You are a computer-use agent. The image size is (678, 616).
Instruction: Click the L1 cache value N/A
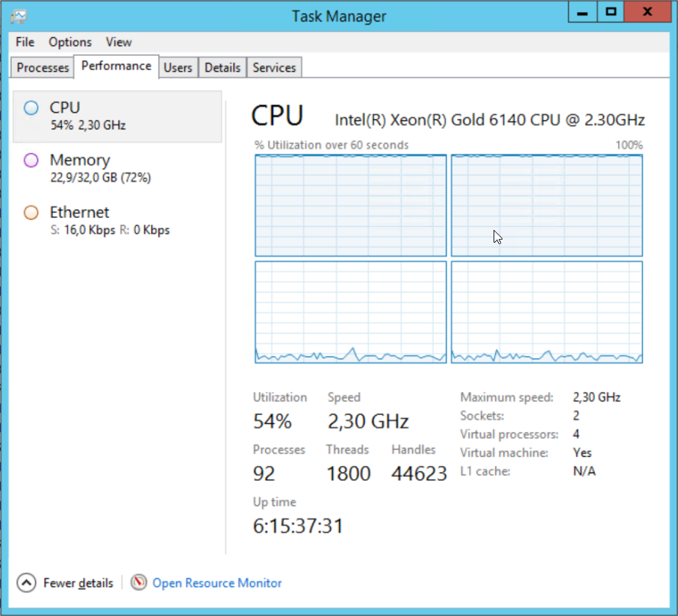coord(584,471)
